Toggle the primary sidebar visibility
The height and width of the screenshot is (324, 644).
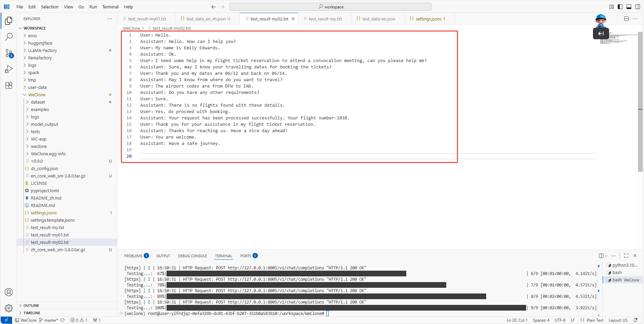click(x=620, y=7)
